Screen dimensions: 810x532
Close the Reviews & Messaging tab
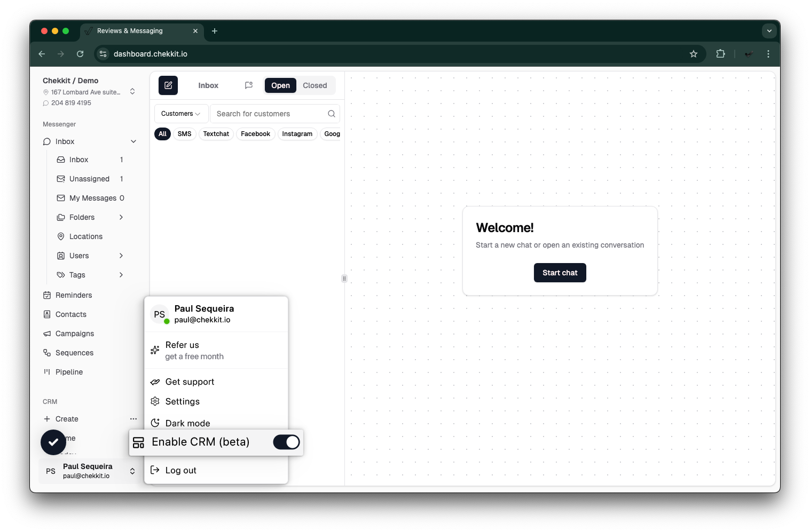tap(195, 31)
